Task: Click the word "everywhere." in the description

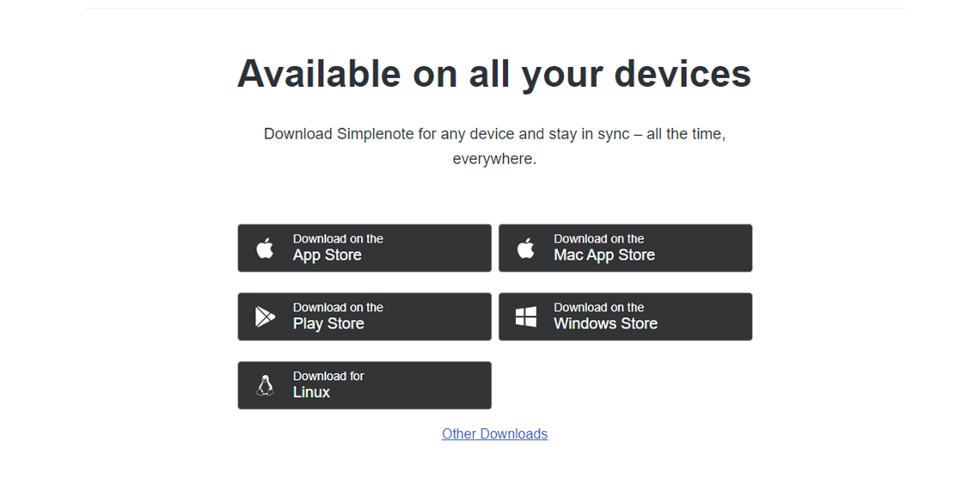Action: pyautogui.click(x=494, y=159)
